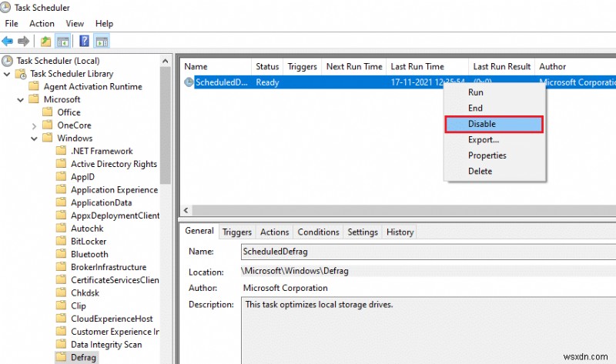Switch to the Settings tab

pos(363,232)
